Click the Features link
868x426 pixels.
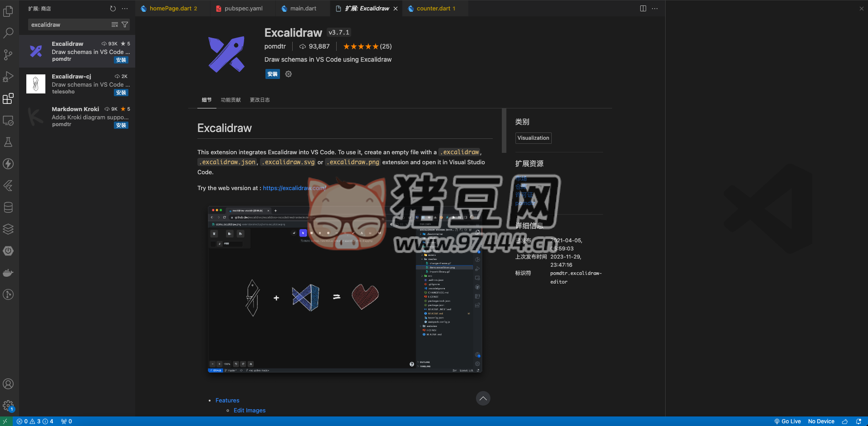pyautogui.click(x=227, y=401)
